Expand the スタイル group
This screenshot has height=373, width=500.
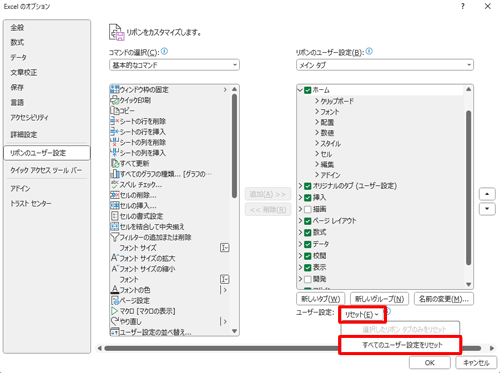tap(317, 143)
